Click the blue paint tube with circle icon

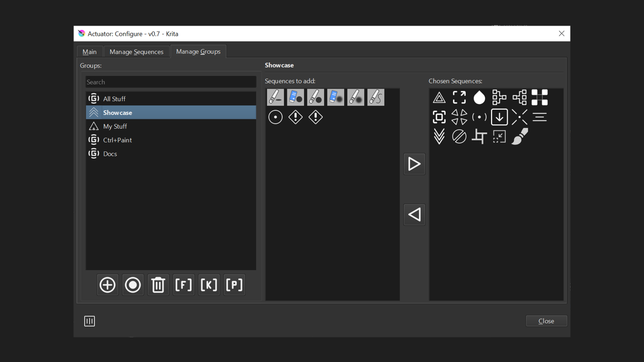295,97
